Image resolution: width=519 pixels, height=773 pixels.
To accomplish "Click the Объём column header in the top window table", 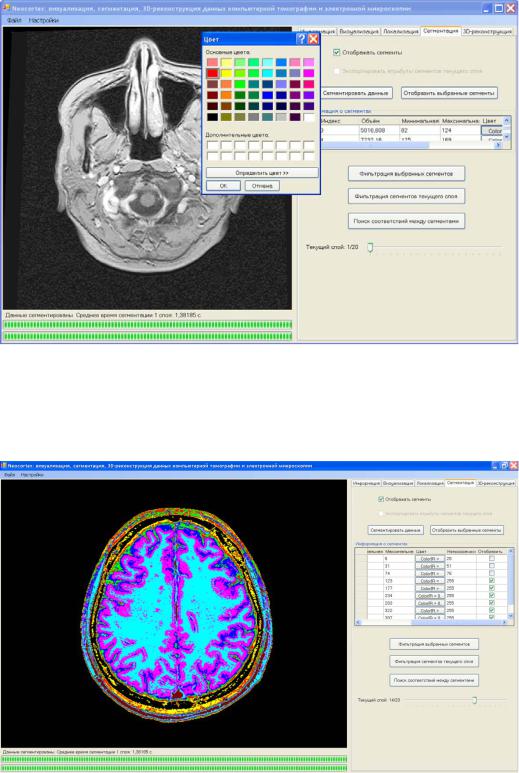I will pyautogui.click(x=379, y=121).
